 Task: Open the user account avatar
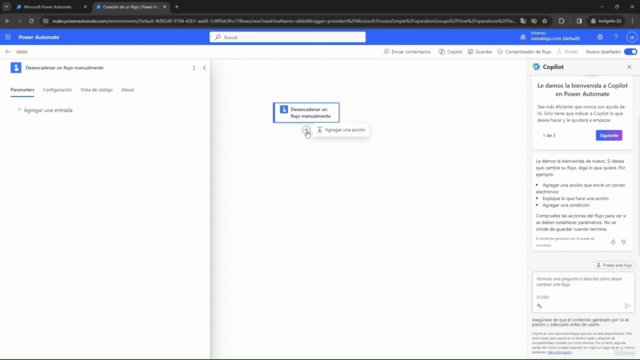(x=631, y=37)
